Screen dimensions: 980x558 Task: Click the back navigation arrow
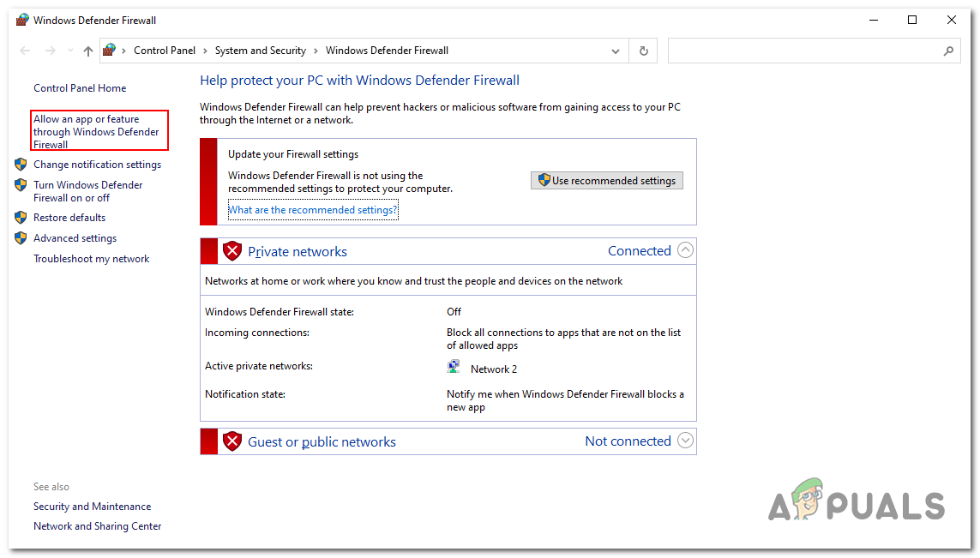[x=24, y=51]
